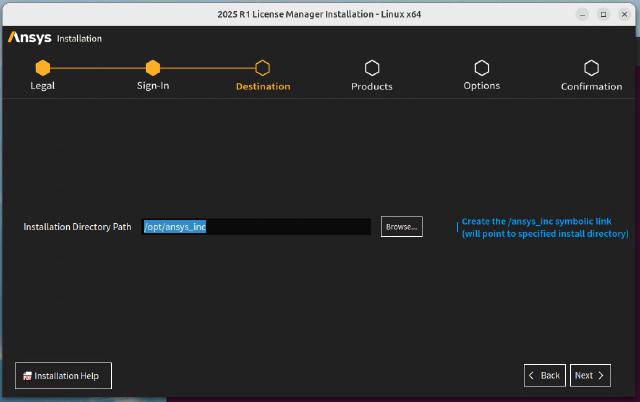Browse for an installation directory
640x402 pixels.
click(x=402, y=227)
